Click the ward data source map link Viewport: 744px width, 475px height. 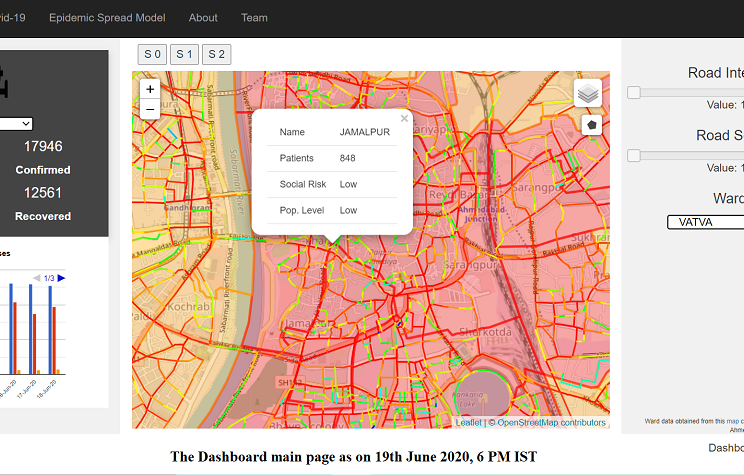pos(733,422)
